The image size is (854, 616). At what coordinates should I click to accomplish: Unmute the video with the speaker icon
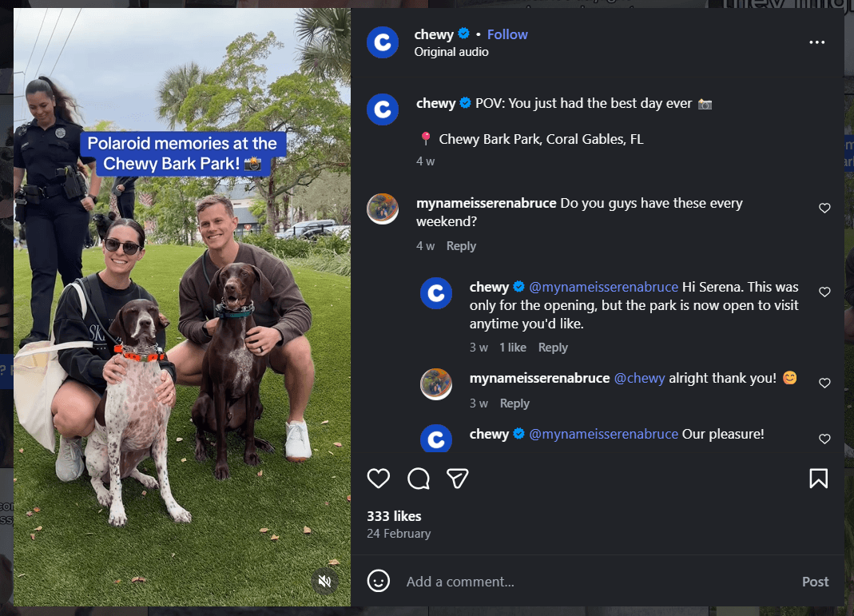point(324,582)
